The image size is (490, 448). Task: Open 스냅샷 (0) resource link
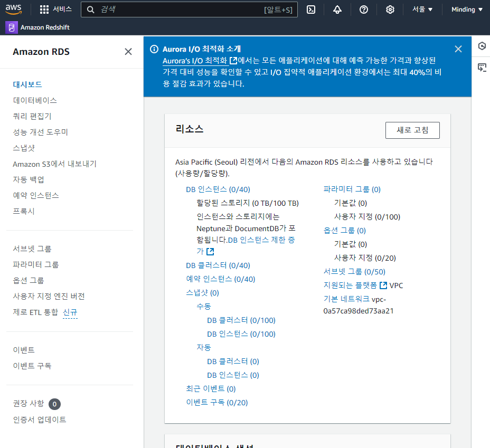click(203, 293)
